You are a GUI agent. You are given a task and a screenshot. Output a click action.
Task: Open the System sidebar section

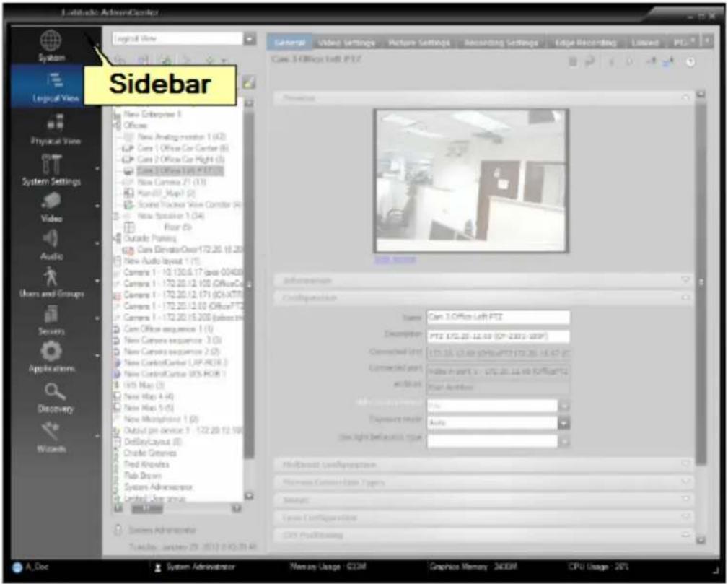coord(51,45)
